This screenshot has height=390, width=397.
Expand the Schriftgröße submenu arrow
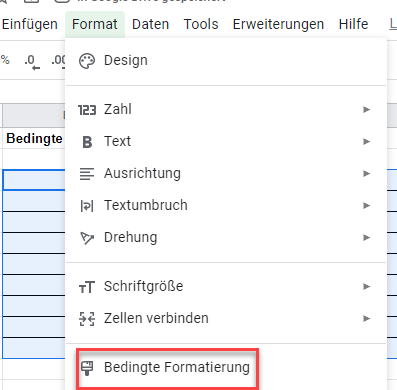pyautogui.click(x=367, y=286)
